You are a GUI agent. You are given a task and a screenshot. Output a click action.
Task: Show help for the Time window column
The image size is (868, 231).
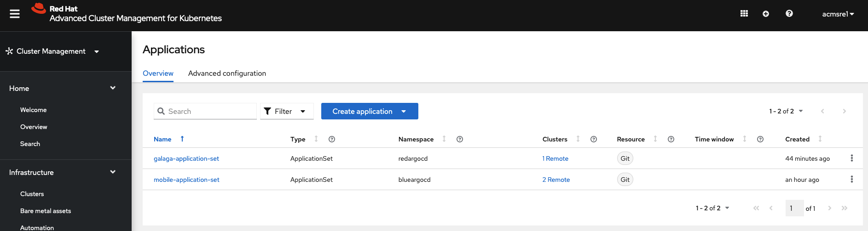click(760, 139)
